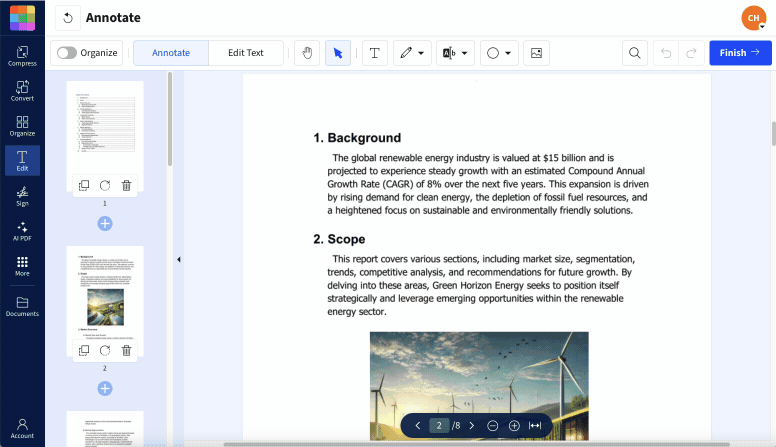Duplicate page 1 thumbnail
The width and height of the screenshot is (776, 447).
point(84,186)
